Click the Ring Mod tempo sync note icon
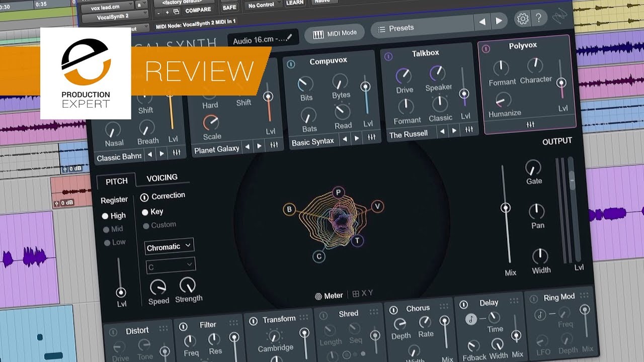Viewport: 644px width, 362px height. (540, 315)
